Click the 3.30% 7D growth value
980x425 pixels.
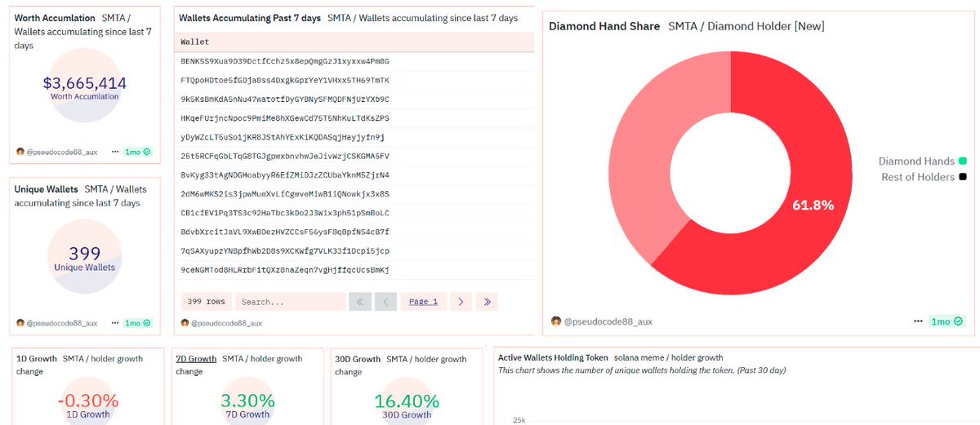(248, 401)
